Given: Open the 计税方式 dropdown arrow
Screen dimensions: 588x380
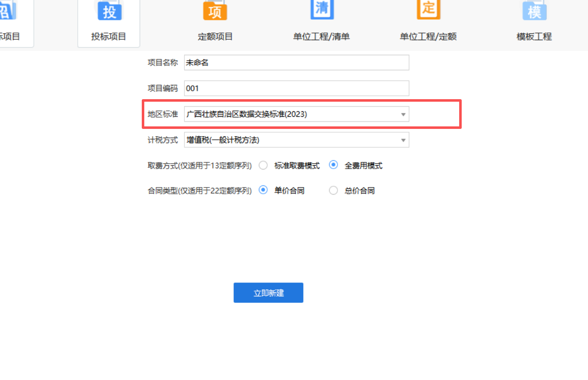Looking at the screenshot, I should (x=403, y=140).
